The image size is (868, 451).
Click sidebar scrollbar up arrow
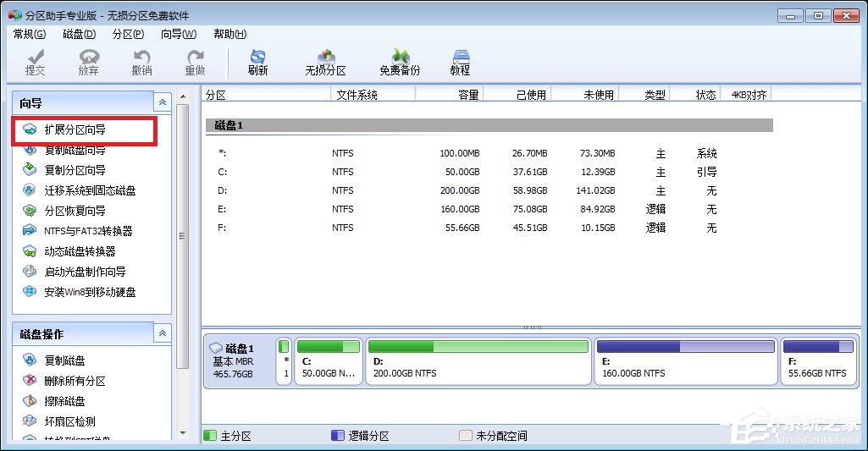183,96
